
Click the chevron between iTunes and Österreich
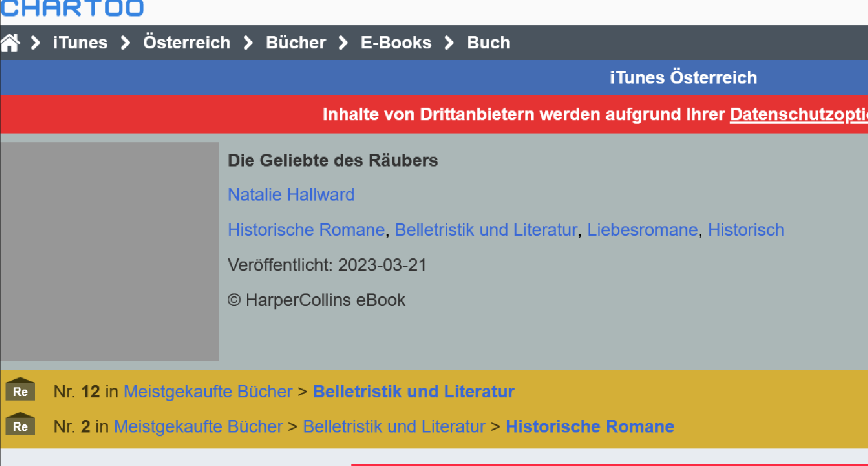(x=126, y=42)
